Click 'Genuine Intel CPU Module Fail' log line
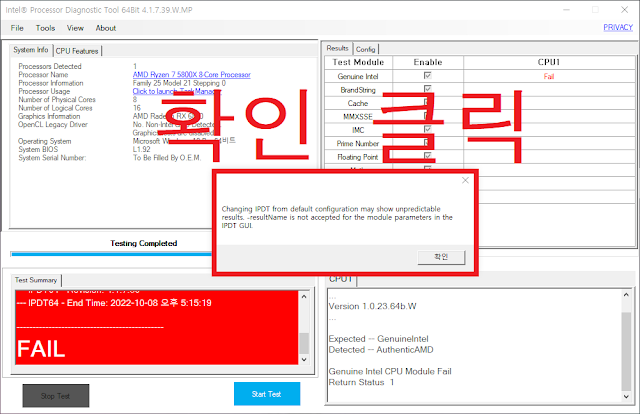 (390, 372)
